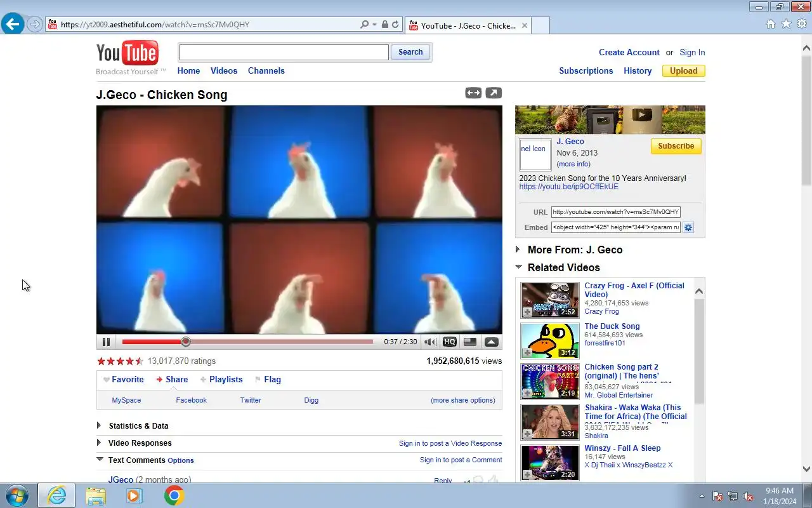Launch Chrome from taskbar

pyautogui.click(x=174, y=495)
